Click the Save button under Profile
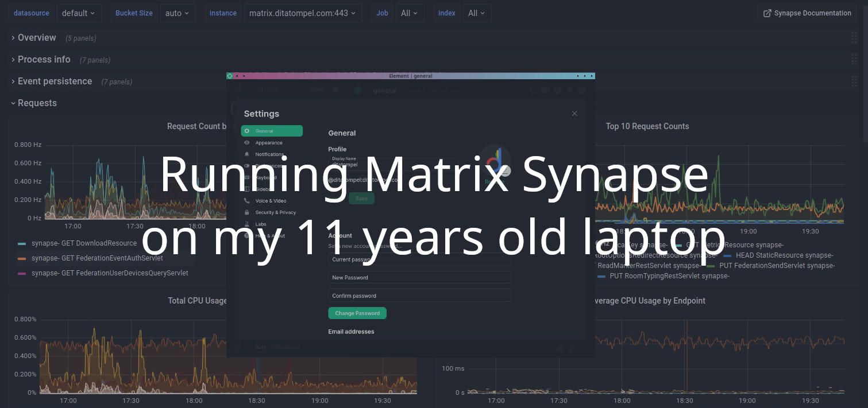This screenshot has width=868, height=408. click(x=361, y=198)
